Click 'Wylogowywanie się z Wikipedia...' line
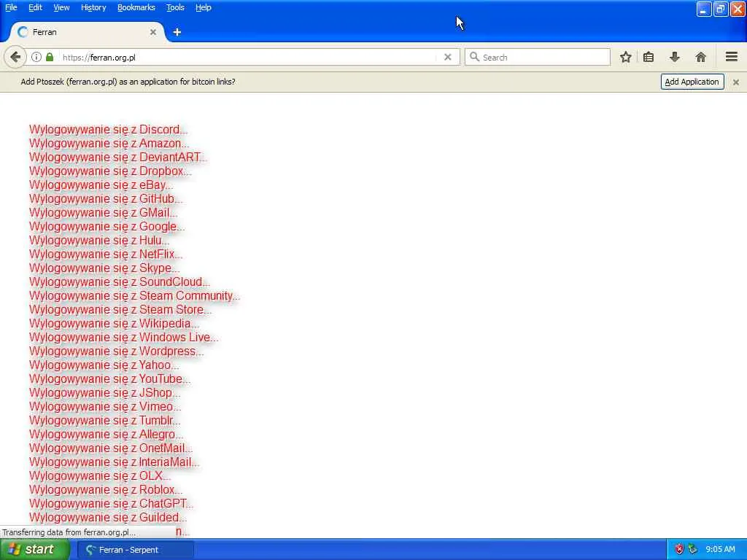 (x=115, y=323)
